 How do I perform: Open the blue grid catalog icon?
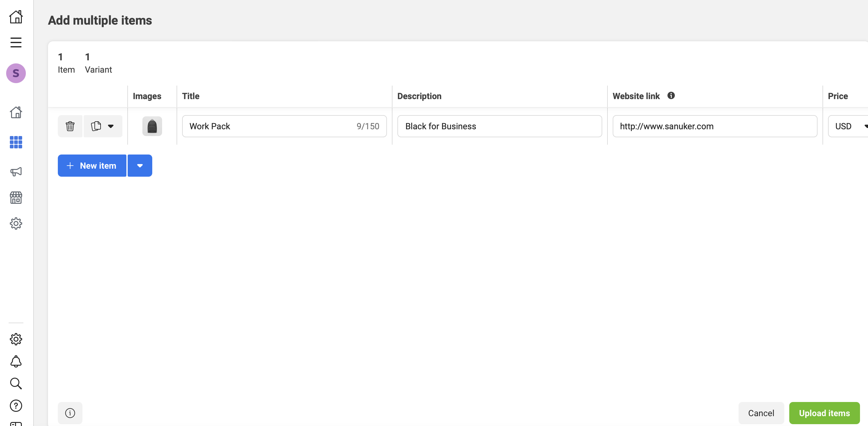coord(16,142)
